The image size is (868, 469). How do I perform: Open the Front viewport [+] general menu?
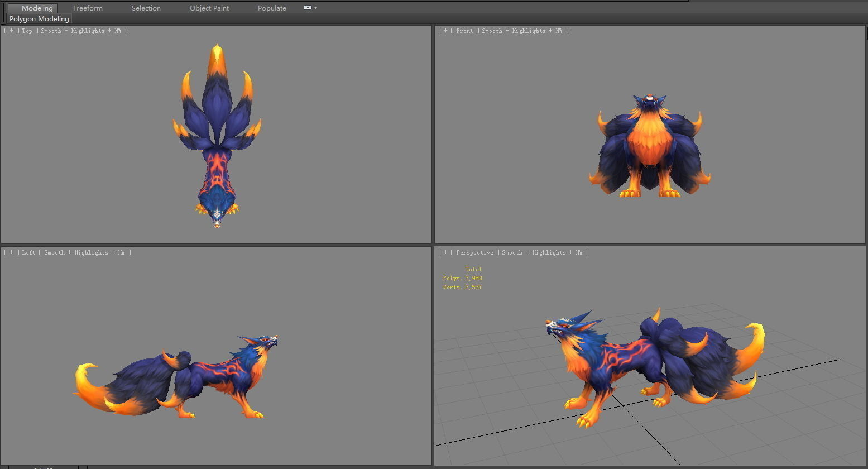click(x=445, y=31)
